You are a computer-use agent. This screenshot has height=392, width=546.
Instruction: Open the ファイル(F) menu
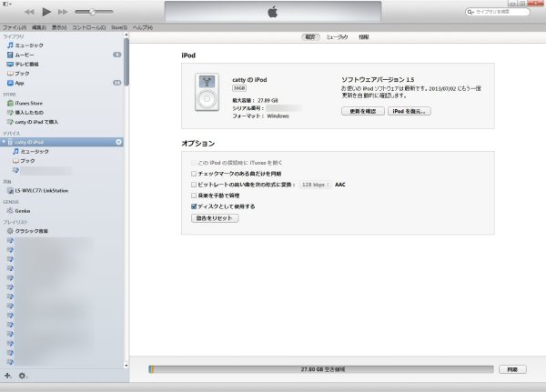tap(15, 27)
